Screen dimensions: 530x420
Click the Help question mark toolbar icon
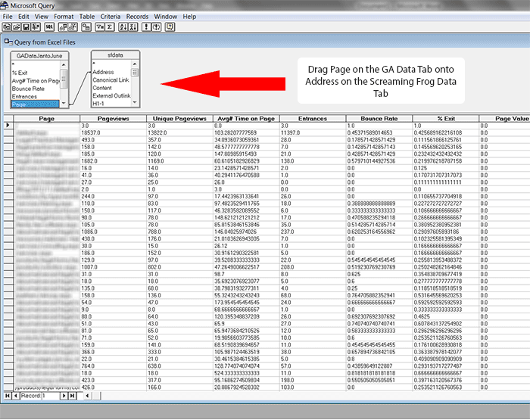pyautogui.click(x=170, y=26)
